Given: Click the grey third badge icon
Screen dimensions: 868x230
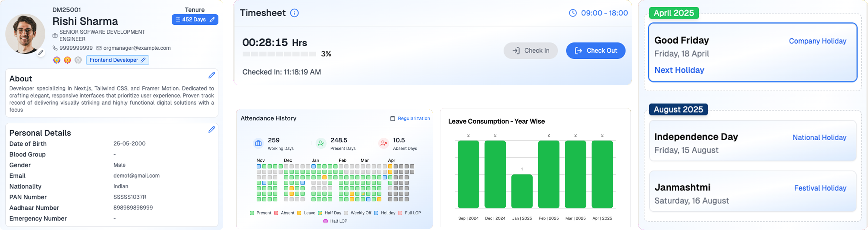Looking at the screenshot, I should click(78, 60).
